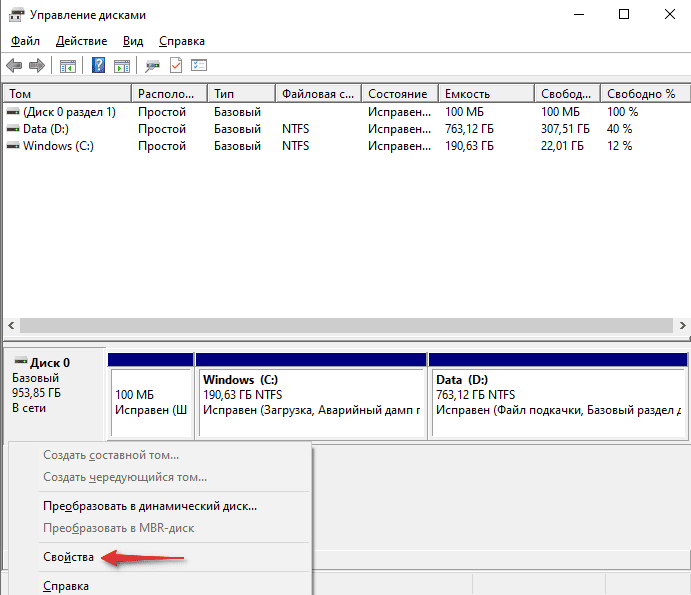Select the Data (D:) partition block
Screen dimensions: 691x595
(558, 396)
